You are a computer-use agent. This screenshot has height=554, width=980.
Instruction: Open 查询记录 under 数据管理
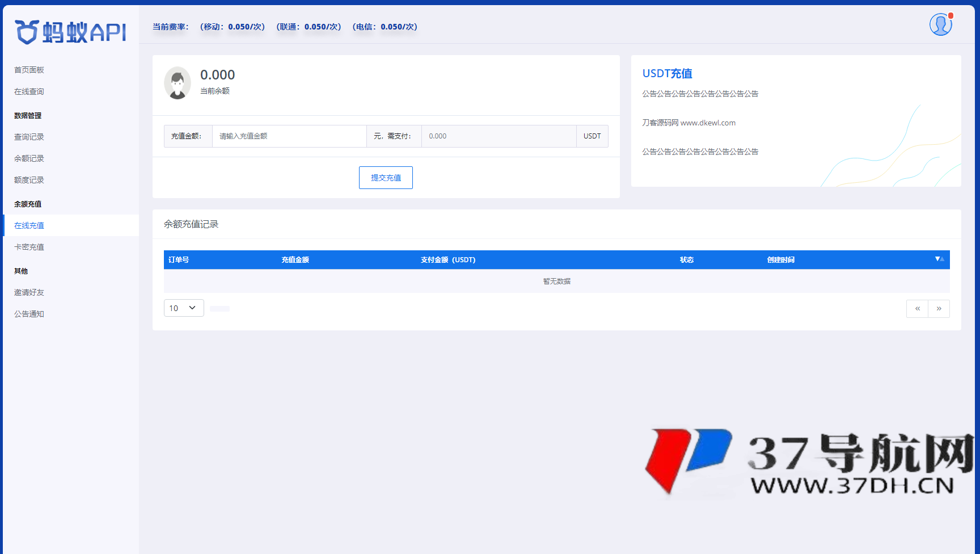(x=29, y=137)
